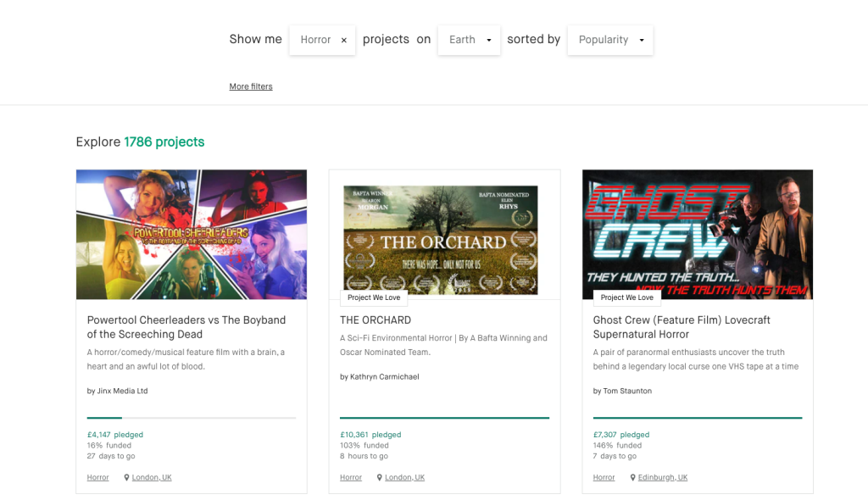This screenshot has width=868, height=500.
Task: Open THE ORCHARD project title link
Action: click(376, 320)
